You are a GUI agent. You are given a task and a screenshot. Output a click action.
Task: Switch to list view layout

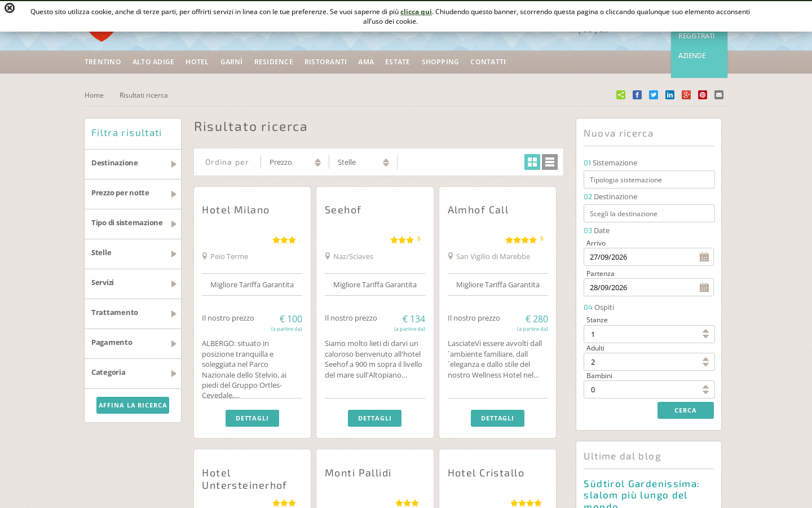tap(550, 162)
